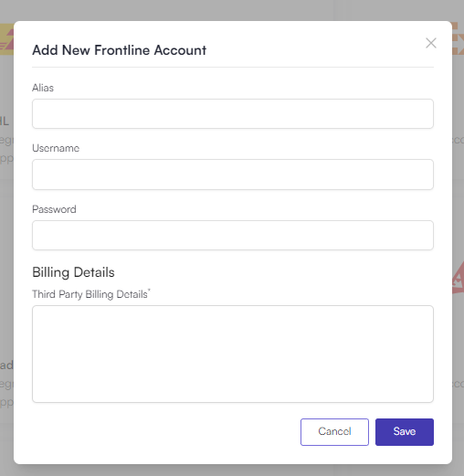
Task: Click the partially hidden HL carrier name
Action: [5, 122]
